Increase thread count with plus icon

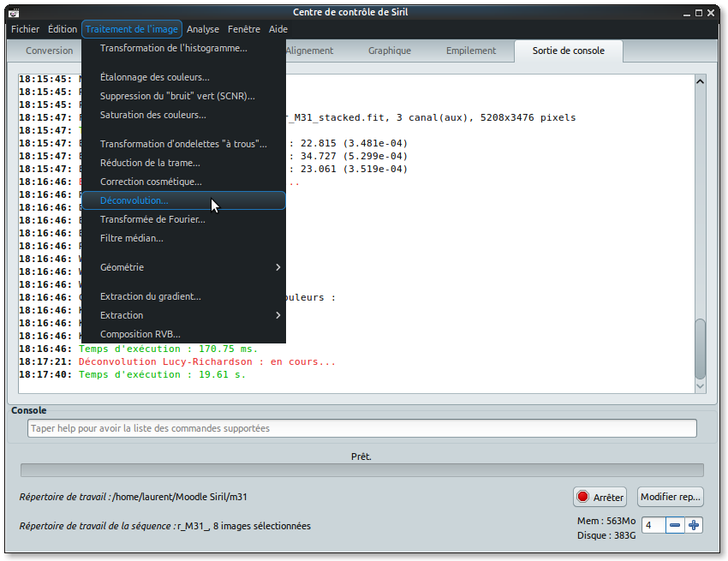pyautogui.click(x=694, y=525)
